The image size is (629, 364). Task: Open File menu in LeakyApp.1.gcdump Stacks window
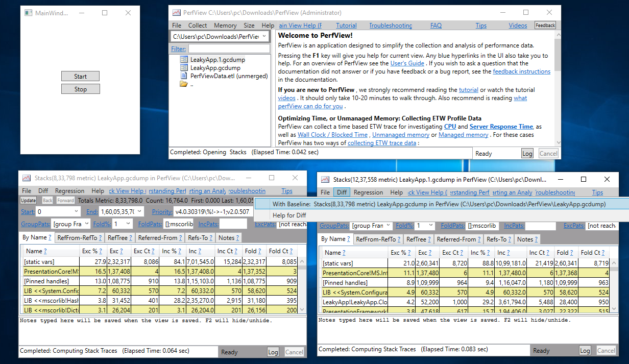point(325,192)
